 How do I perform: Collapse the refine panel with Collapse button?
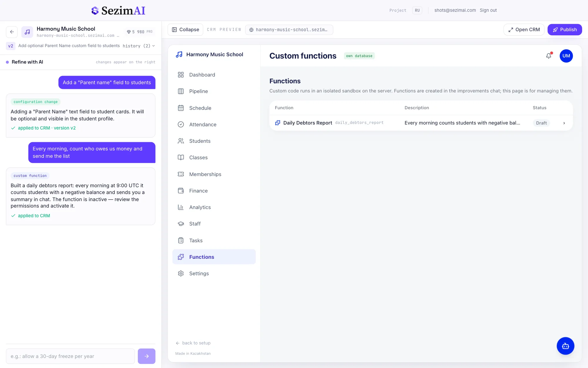(186, 30)
